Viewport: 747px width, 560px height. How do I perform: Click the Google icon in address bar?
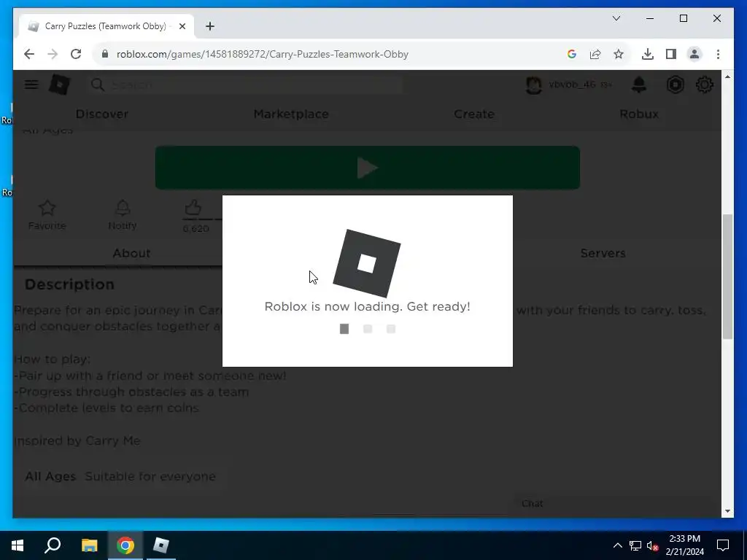click(572, 54)
